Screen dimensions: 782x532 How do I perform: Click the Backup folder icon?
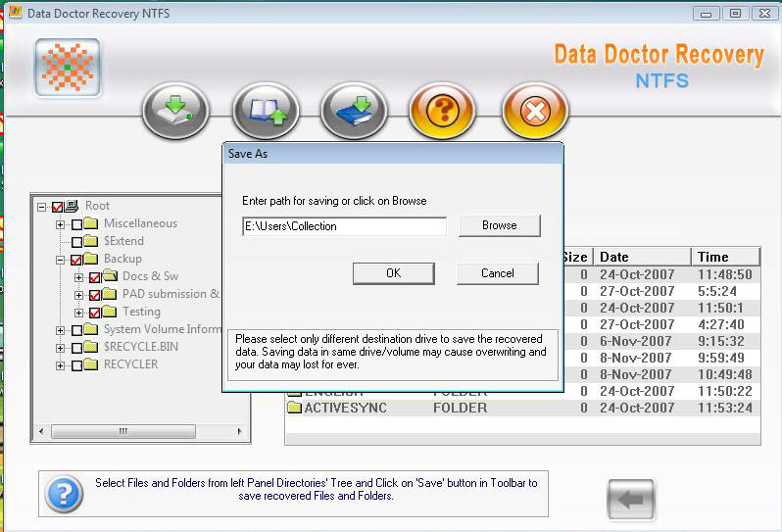[x=91, y=259]
